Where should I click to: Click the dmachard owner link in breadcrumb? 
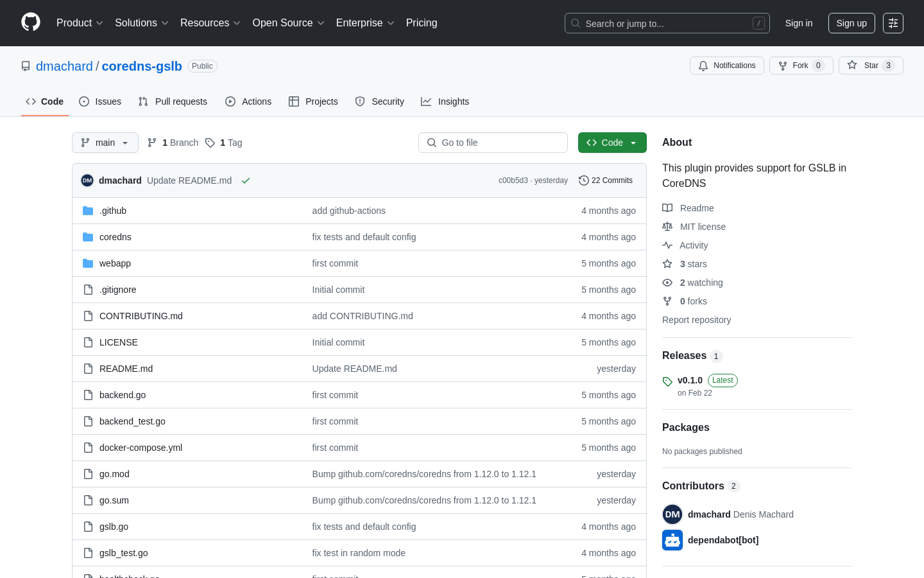click(64, 66)
